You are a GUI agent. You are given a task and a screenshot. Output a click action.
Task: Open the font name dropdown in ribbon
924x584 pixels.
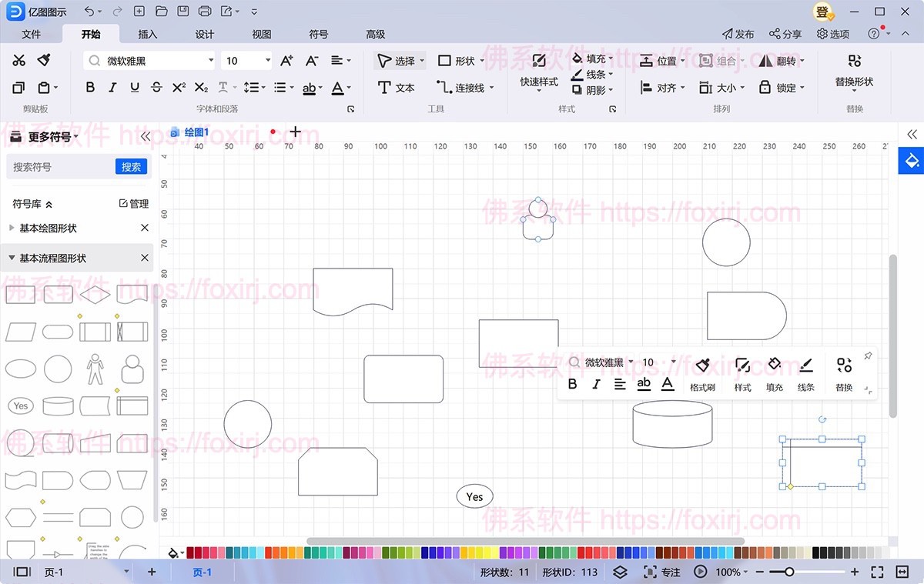pyautogui.click(x=211, y=61)
